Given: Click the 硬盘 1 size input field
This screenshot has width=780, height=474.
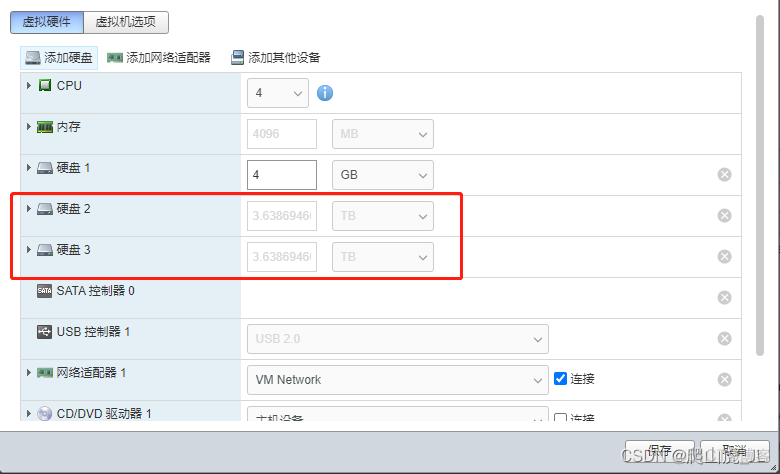Looking at the screenshot, I should (x=282, y=175).
